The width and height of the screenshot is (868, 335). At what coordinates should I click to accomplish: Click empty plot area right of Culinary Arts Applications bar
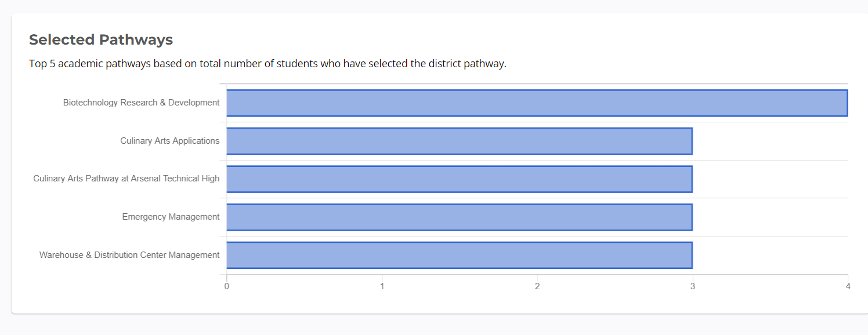click(x=770, y=141)
